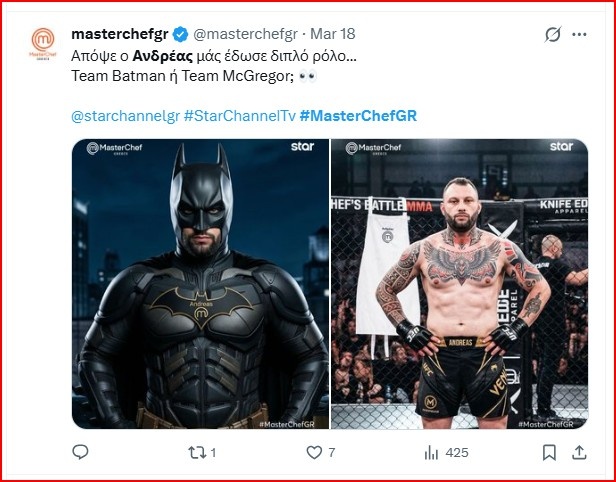This screenshot has width=616, height=482.
Task: Follow the @starchannelgr mention link
Action: tap(124, 116)
